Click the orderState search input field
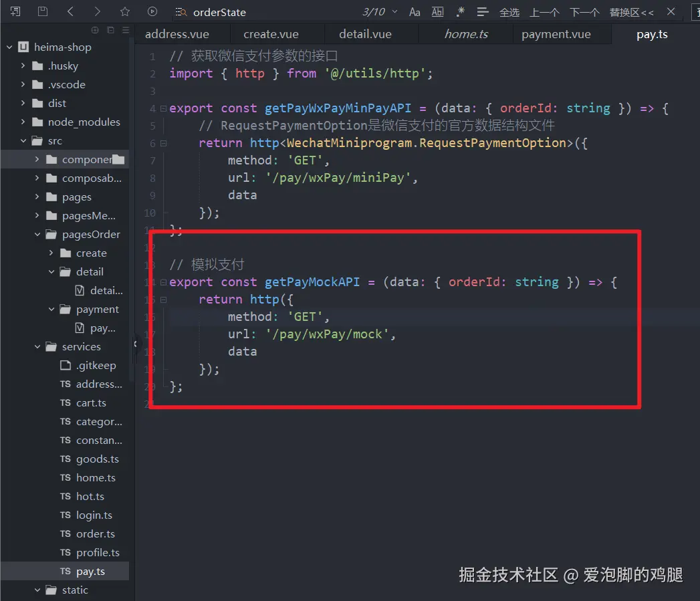The image size is (700, 601). (268, 12)
